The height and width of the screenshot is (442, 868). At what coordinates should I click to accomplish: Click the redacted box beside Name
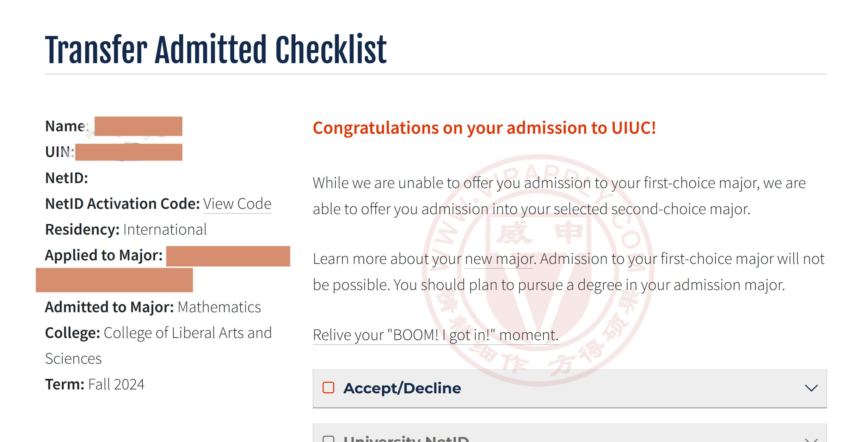point(138,126)
